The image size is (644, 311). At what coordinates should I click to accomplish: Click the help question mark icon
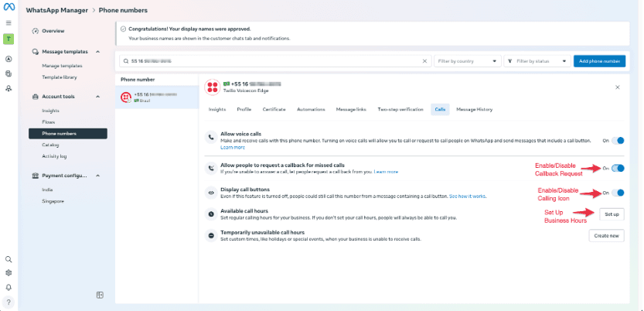click(9, 302)
